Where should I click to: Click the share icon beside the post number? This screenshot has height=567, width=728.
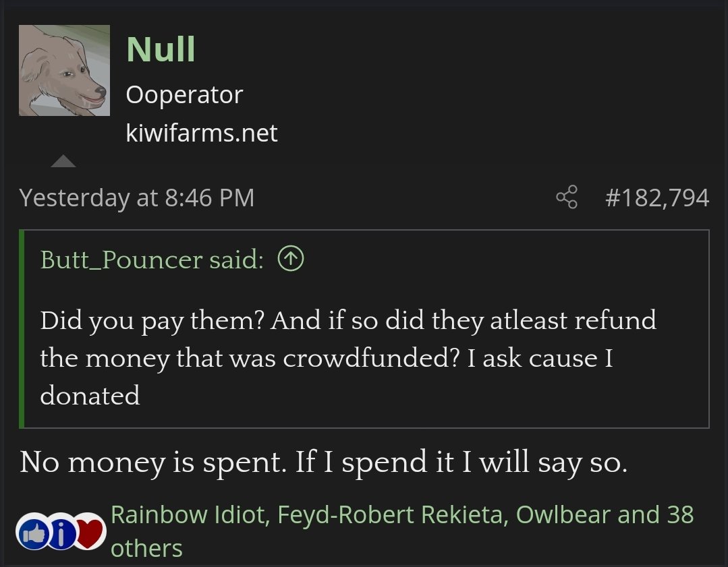pyautogui.click(x=567, y=197)
